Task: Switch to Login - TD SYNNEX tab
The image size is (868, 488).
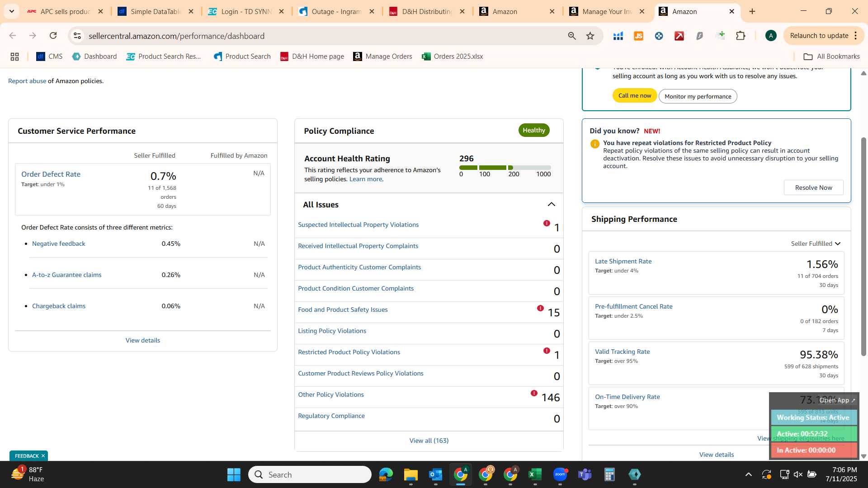Action: point(246,11)
